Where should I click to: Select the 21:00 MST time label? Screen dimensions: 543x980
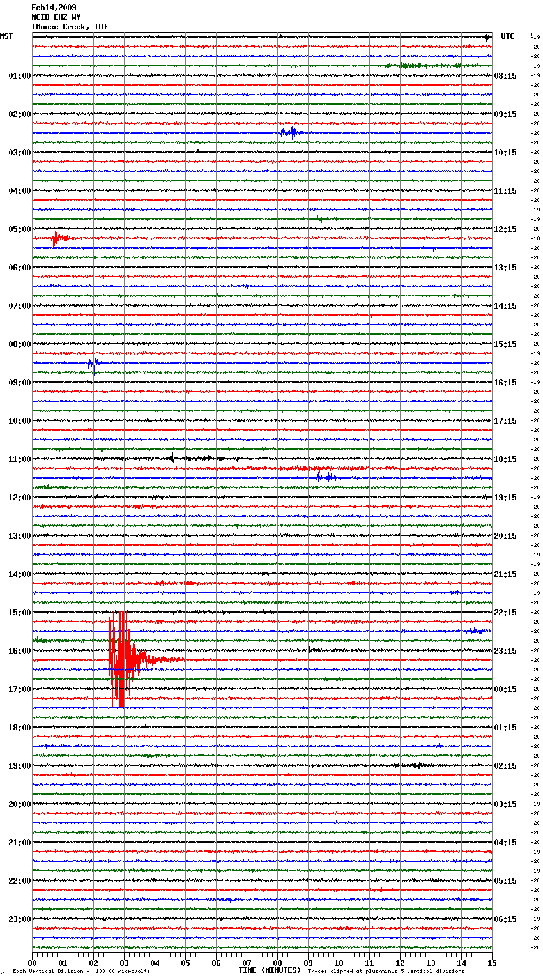20,843
